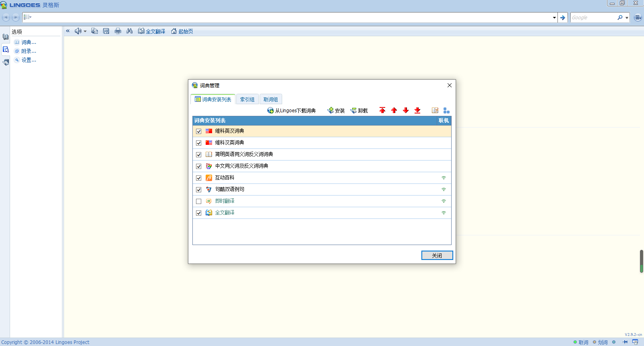Click the Copyright Lingoes Project link
Screen dimensions: 644x346
pos(45,342)
